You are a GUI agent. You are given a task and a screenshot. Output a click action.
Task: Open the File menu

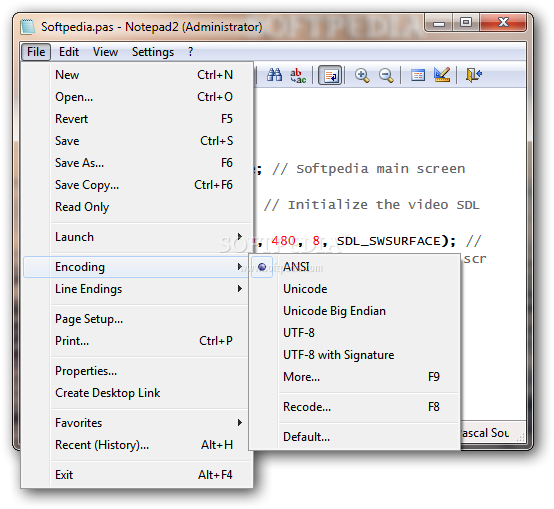point(36,52)
